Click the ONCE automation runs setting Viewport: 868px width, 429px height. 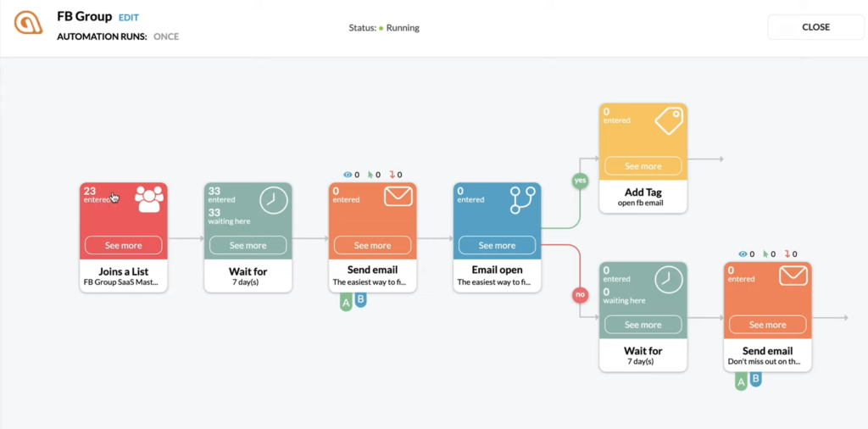click(x=166, y=36)
